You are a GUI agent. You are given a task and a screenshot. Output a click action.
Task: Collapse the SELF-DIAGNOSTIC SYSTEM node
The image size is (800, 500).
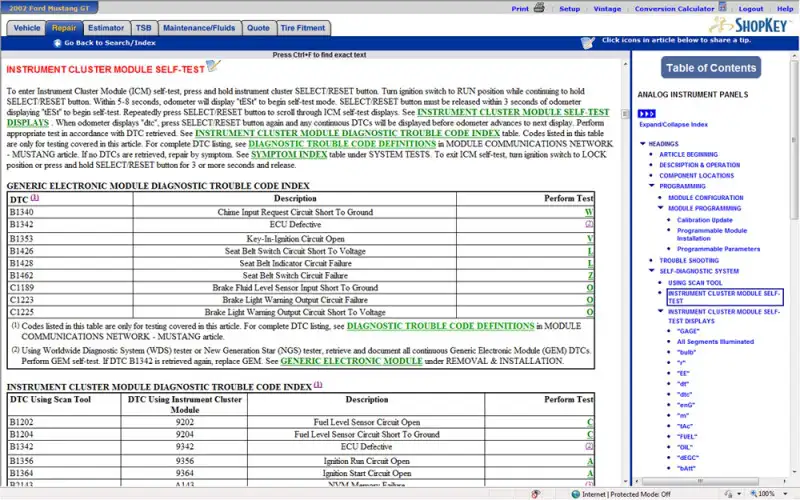coord(652,270)
